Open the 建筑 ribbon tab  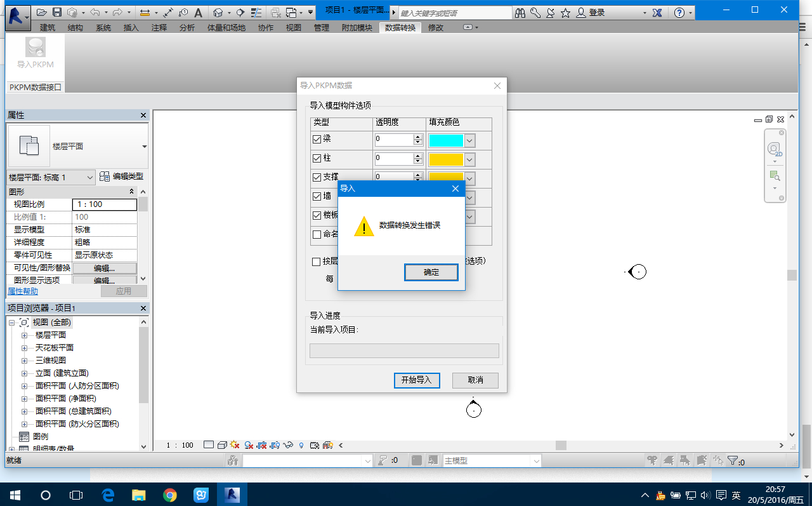point(48,27)
